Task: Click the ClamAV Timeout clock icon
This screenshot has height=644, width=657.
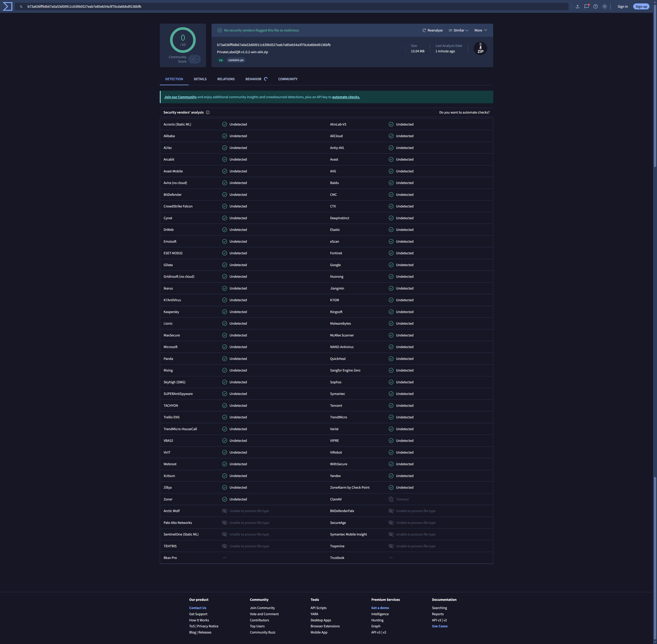Action: click(x=391, y=499)
